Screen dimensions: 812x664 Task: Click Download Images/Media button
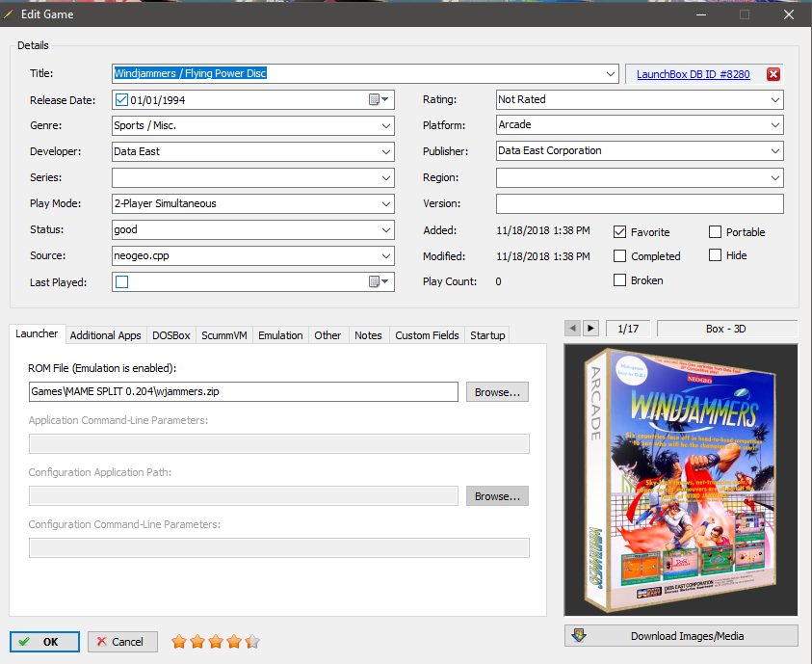click(681, 635)
